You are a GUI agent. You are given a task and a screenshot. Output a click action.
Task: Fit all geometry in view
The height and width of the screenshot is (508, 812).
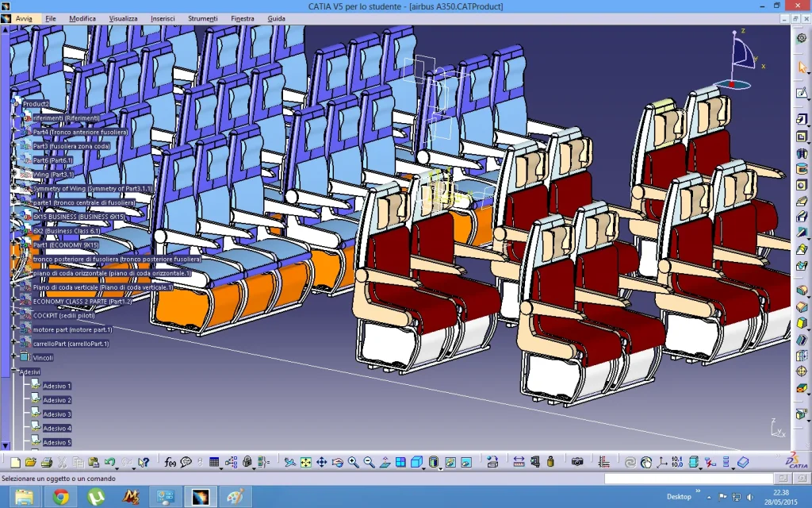point(306,463)
